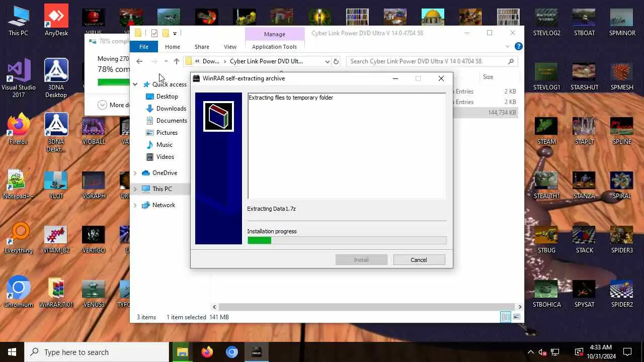644x362 pixels.
Task: Collapse the Quick access tree node
Action: point(135,84)
